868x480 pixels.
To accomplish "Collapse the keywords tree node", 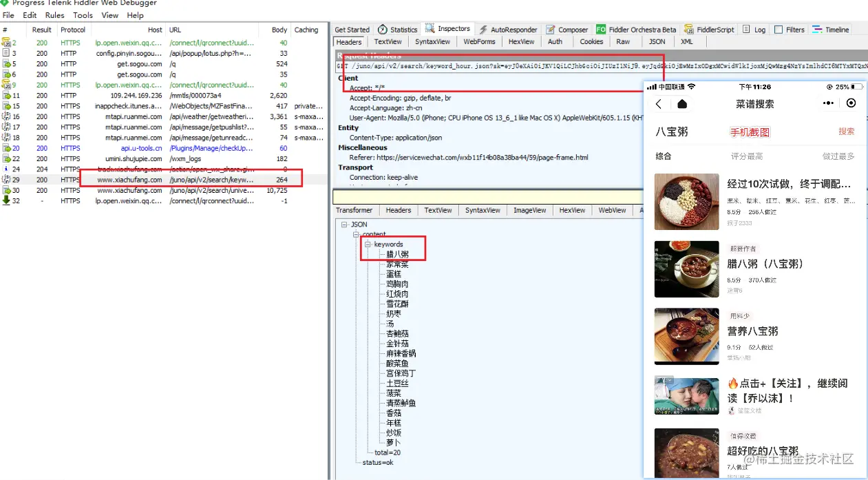I will [x=368, y=244].
